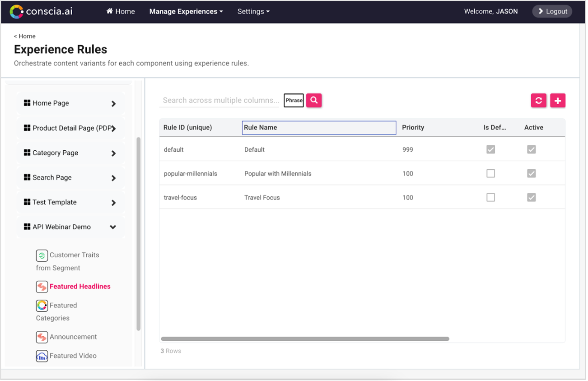Viewport: 588px width, 381px height.
Task: Click the pink plus icon to add rule
Action: tap(557, 101)
